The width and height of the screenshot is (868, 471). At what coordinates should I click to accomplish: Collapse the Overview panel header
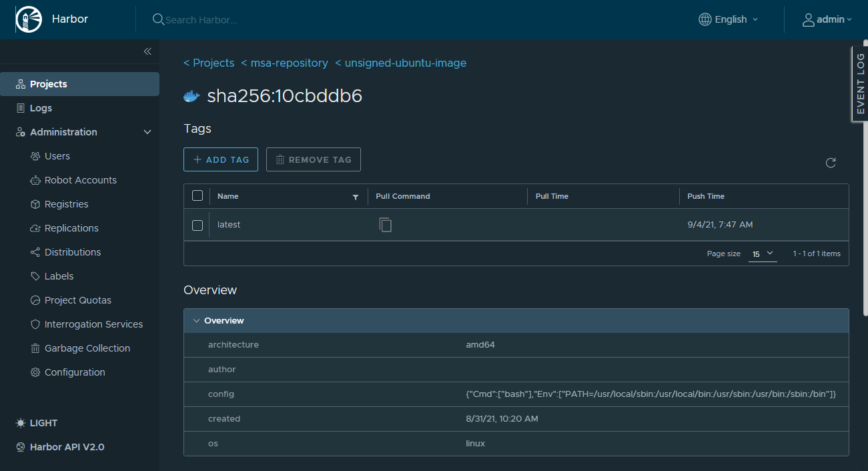[x=516, y=321]
